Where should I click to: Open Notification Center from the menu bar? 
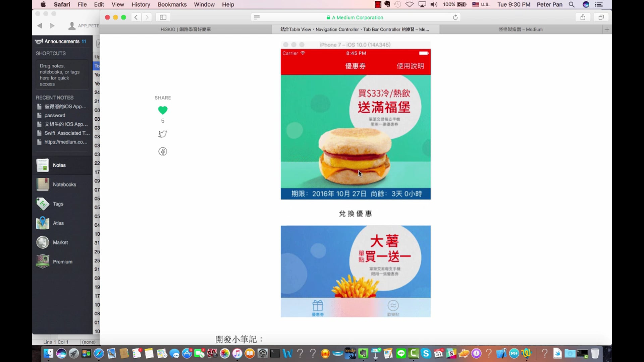coord(599,4)
